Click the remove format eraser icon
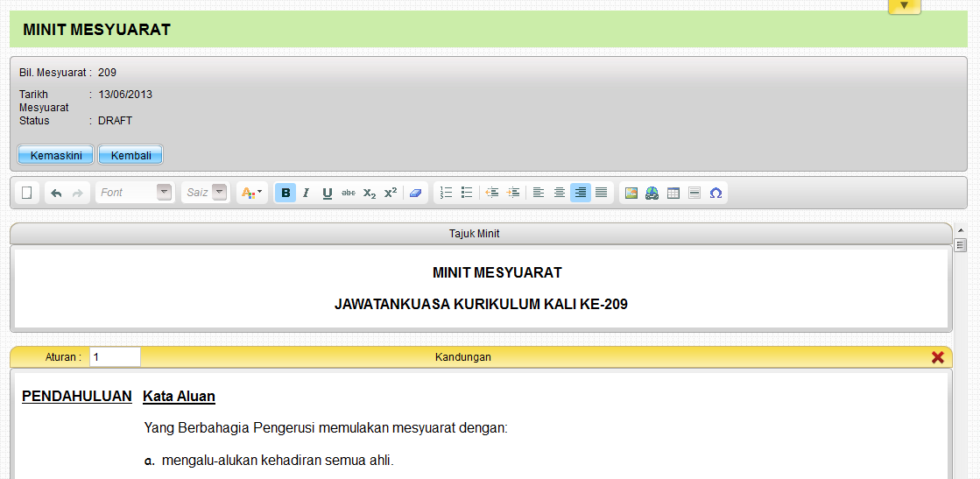980x479 pixels. pos(416,193)
